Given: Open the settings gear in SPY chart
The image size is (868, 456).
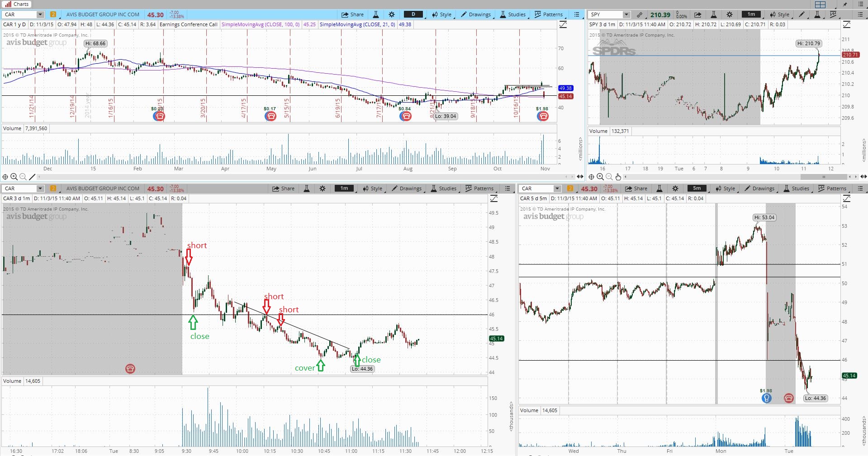Looking at the screenshot, I should pyautogui.click(x=730, y=14).
